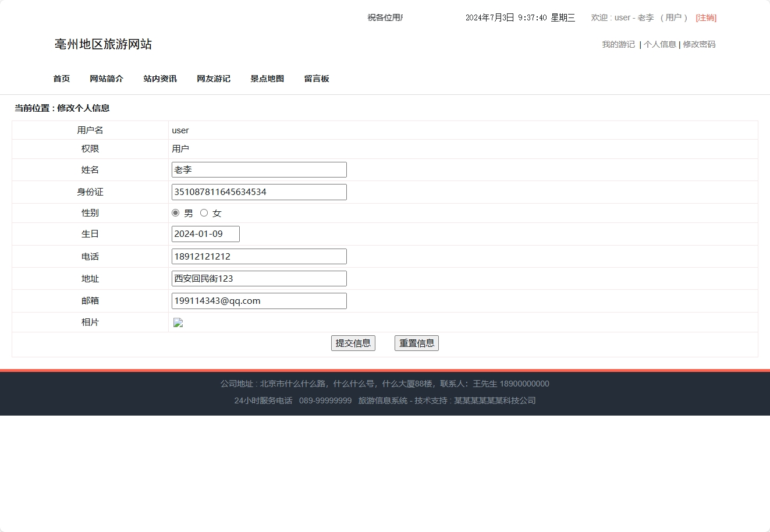Image resolution: width=770 pixels, height=532 pixels.
Task: Click the 修改密码 link
Action: 699,44
